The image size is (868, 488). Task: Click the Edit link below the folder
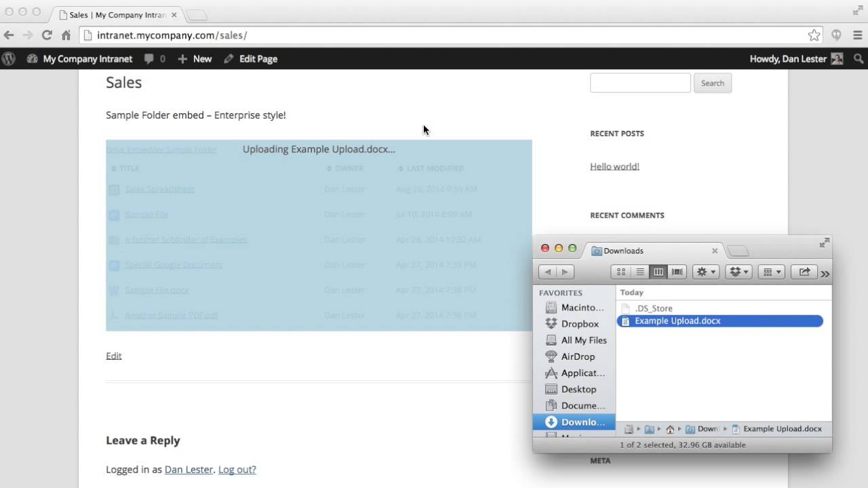tap(113, 356)
